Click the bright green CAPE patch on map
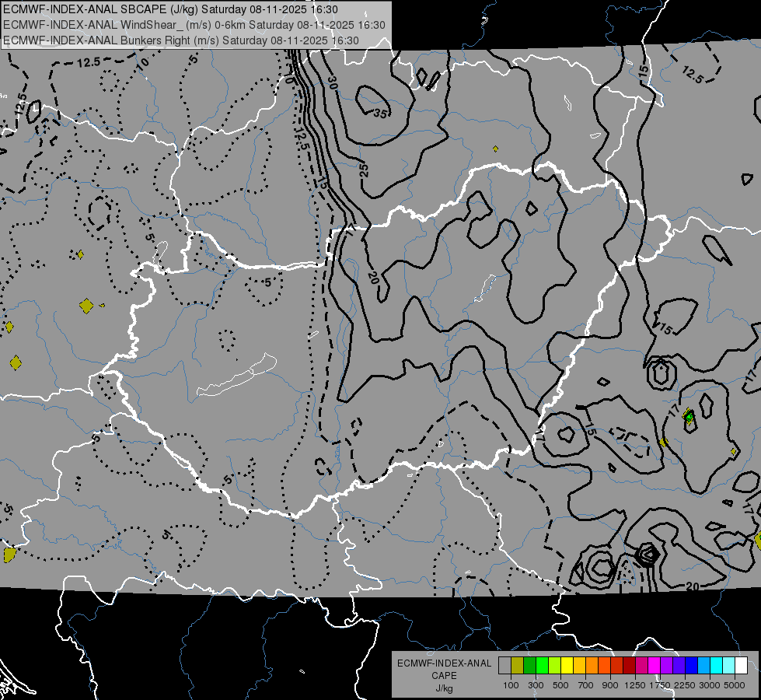 tap(689, 416)
